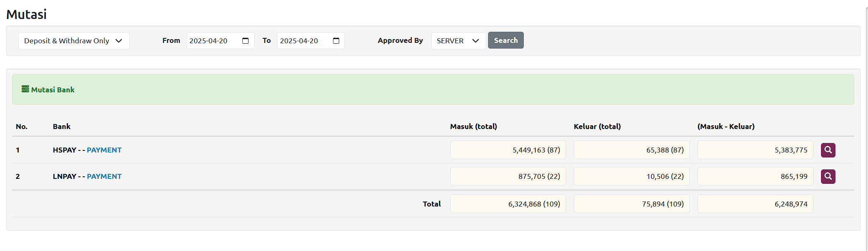
Task: Click the From date input field
Action: coord(212,41)
